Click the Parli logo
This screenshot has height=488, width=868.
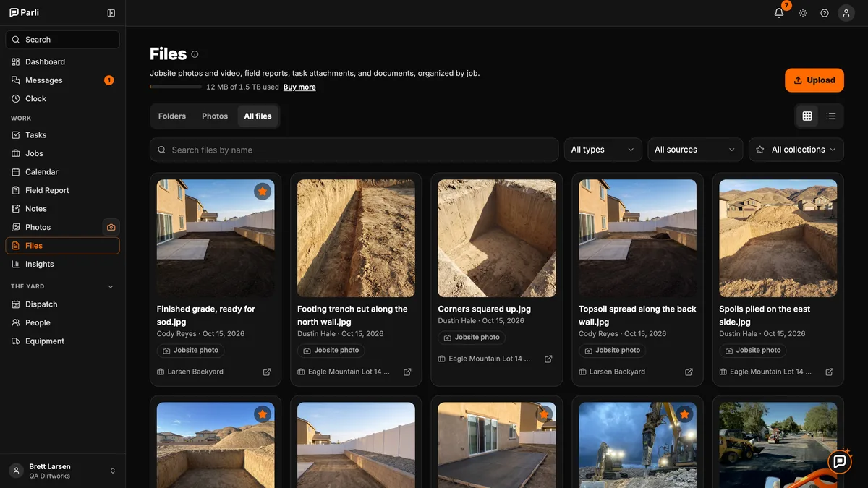coord(24,13)
